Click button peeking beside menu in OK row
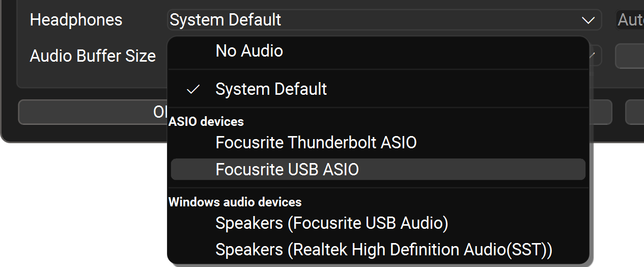The width and height of the screenshot is (644, 267). coord(601,112)
